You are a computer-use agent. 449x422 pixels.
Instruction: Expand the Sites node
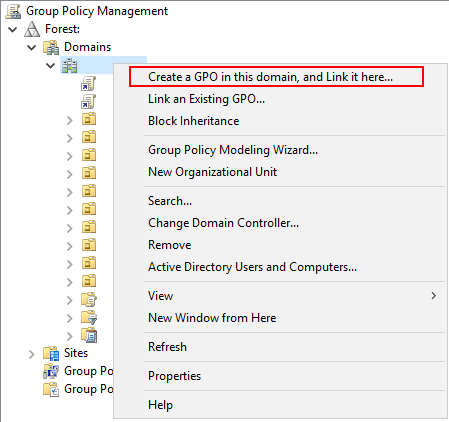click(32, 354)
